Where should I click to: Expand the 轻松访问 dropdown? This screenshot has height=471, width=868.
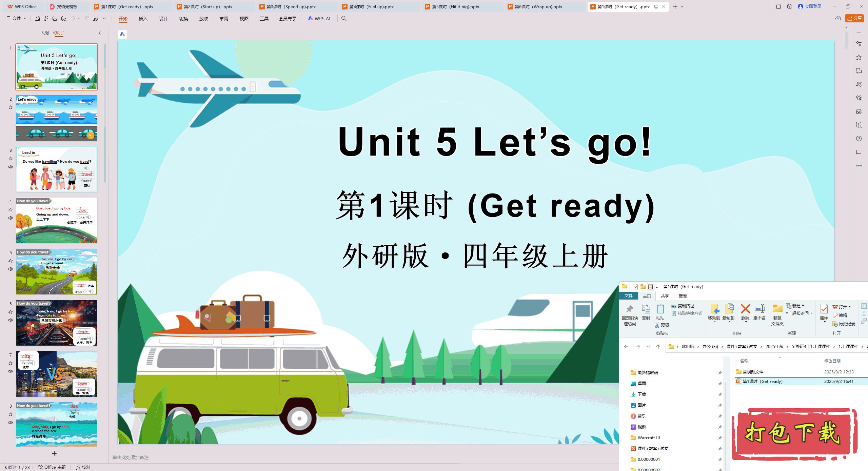(811, 313)
